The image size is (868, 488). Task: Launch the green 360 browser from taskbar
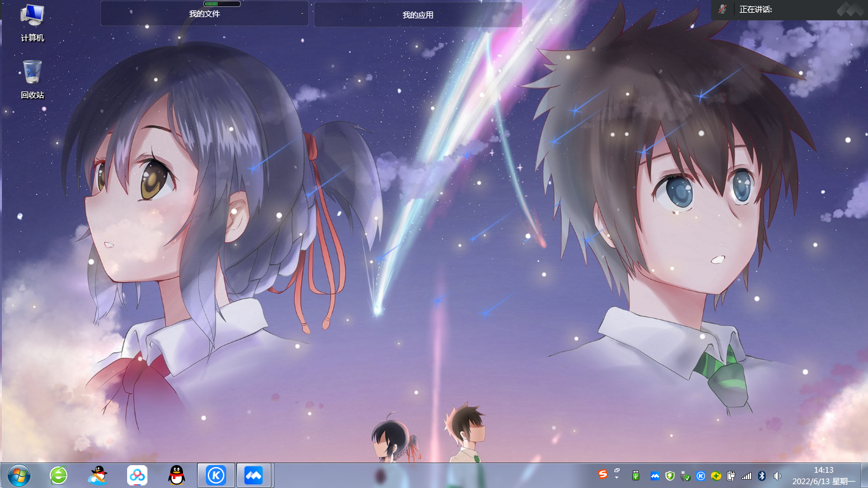tap(58, 475)
